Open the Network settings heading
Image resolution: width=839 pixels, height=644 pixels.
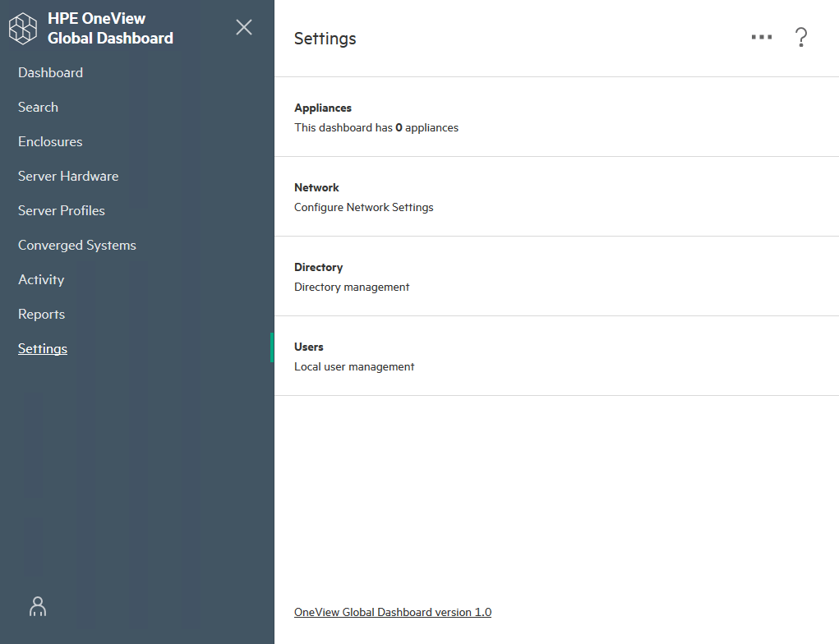tap(316, 187)
